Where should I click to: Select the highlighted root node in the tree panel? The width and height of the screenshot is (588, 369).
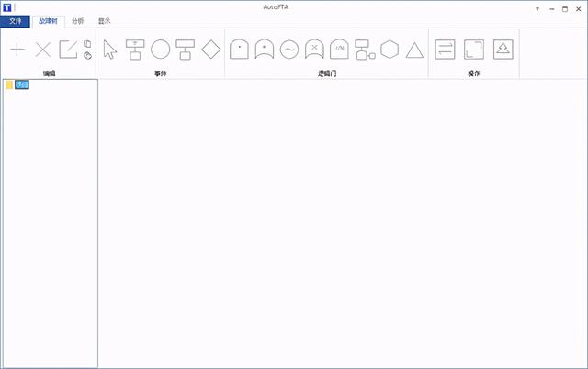point(22,85)
